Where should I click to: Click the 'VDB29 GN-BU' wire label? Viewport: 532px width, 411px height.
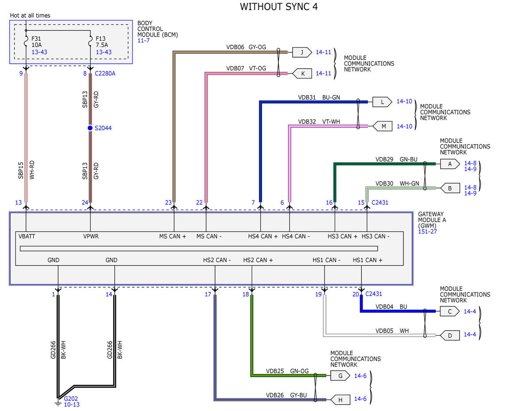[396, 159]
